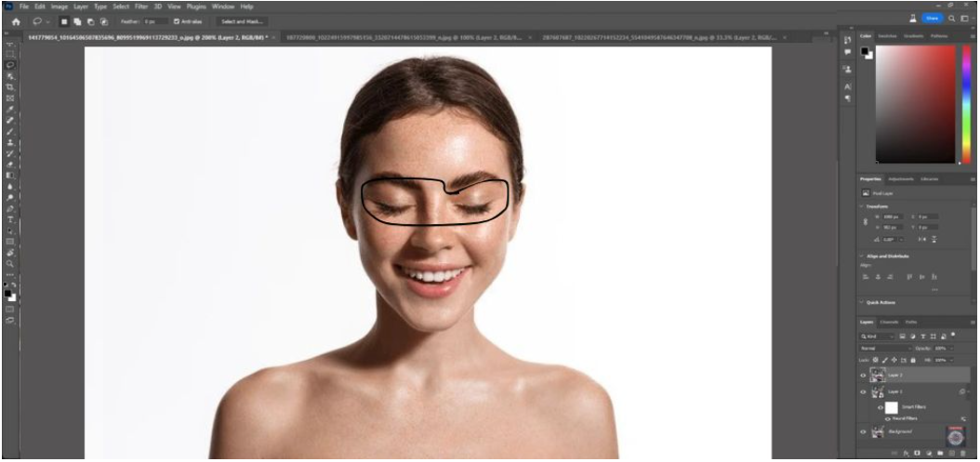Select the Brush tool
This screenshot has width=980, height=462.
point(10,131)
